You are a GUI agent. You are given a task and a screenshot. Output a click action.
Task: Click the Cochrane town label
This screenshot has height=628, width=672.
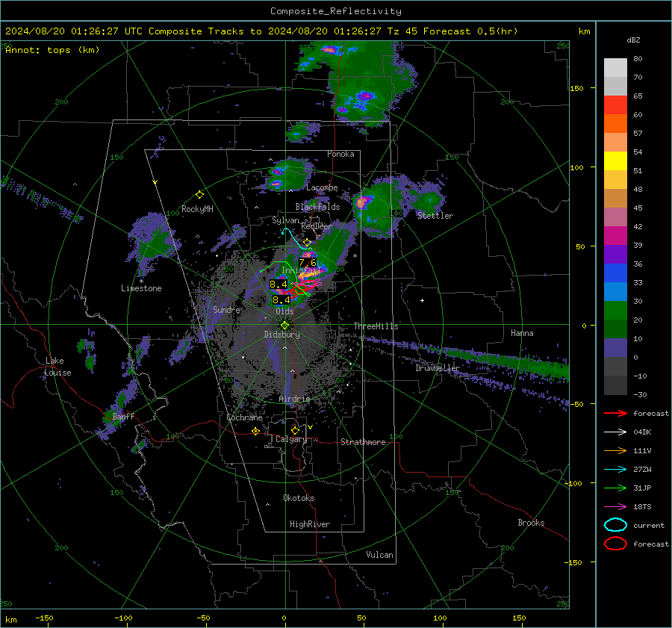(x=244, y=417)
